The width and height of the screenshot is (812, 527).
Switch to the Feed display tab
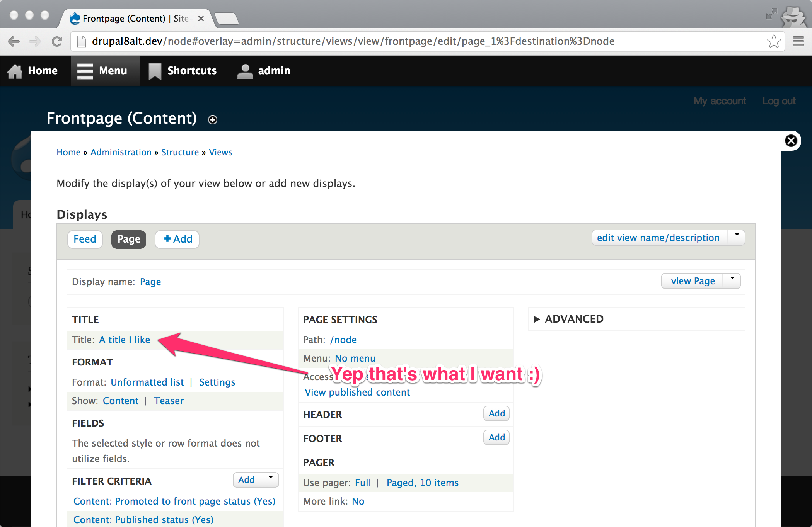(x=85, y=239)
